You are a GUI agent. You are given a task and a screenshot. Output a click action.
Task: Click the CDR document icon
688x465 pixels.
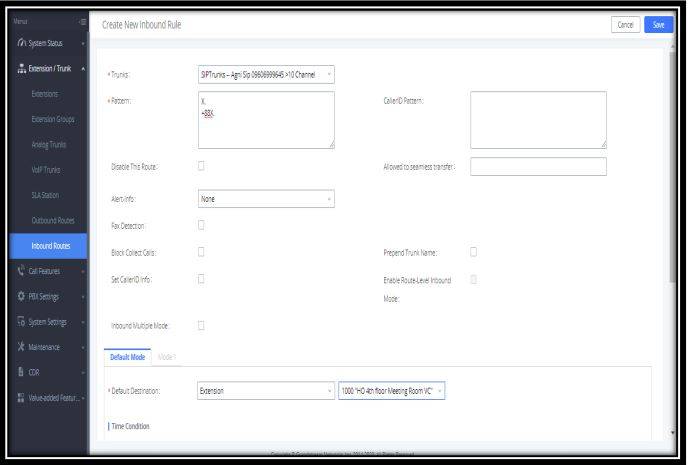[x=21, y=372]
